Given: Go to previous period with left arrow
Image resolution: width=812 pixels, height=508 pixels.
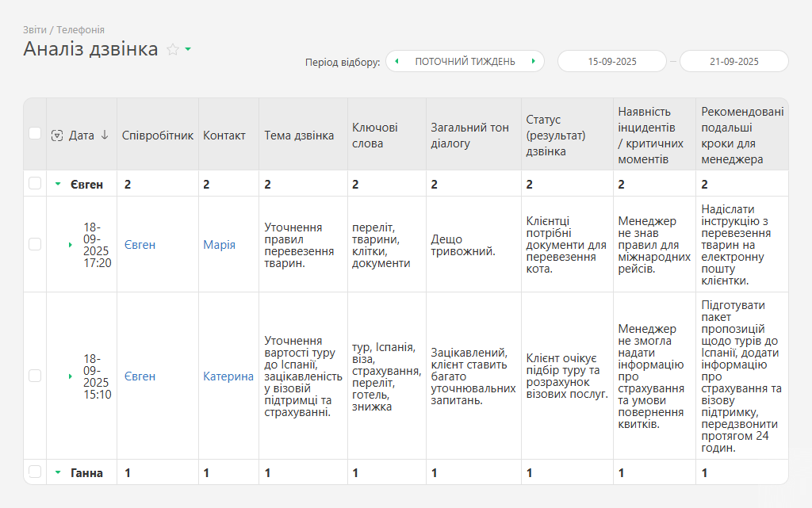Looking at the screenshot, I should click(x=396, y=61).
